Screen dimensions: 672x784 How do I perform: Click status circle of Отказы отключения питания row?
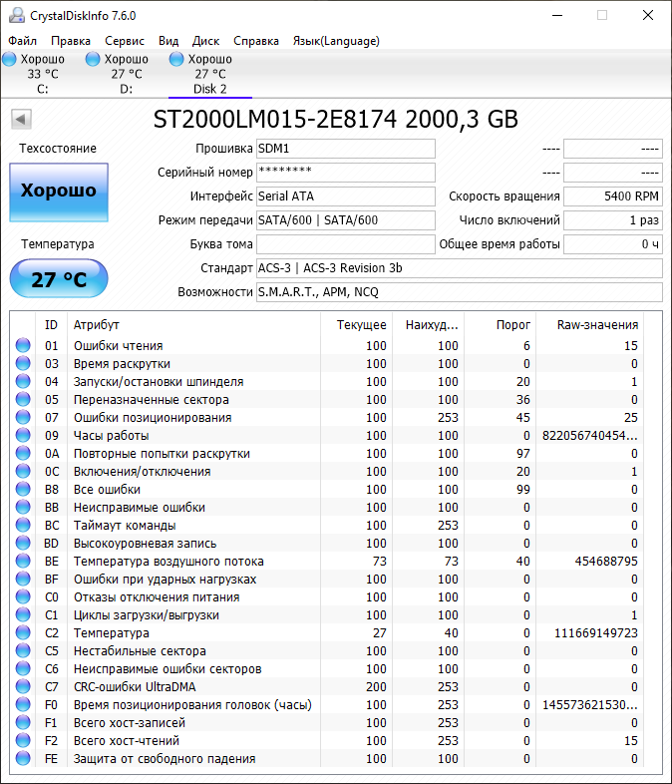tap(23, 597)
